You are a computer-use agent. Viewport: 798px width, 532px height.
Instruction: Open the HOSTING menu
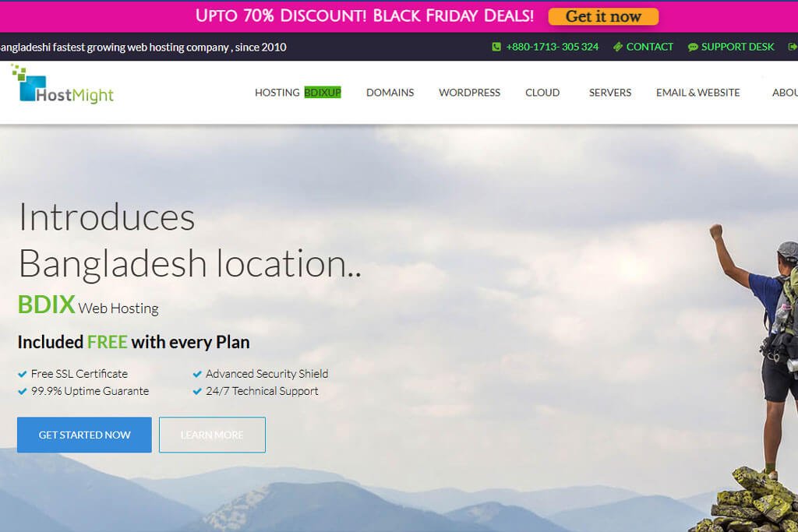pyautogui.click(x=277, y=93)
